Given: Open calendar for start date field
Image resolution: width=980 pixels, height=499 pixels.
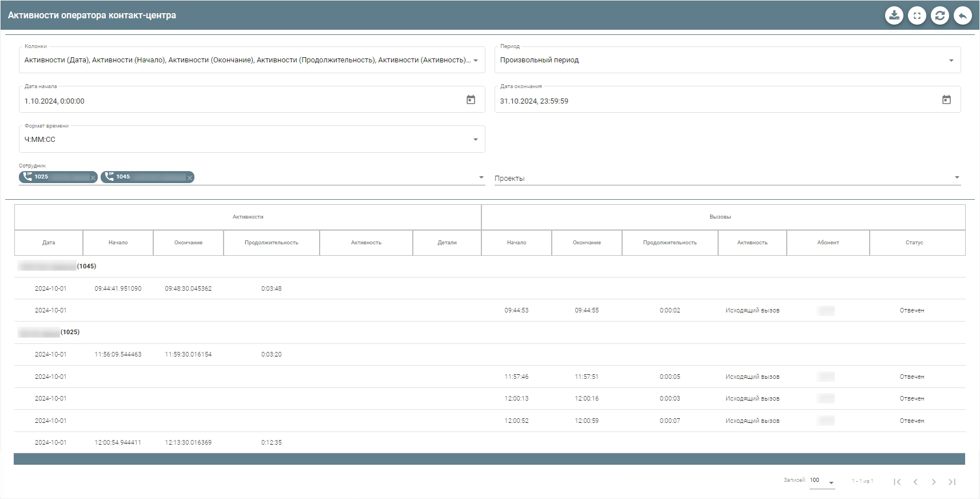Looking at the screenshot, I should pos(471,100).
